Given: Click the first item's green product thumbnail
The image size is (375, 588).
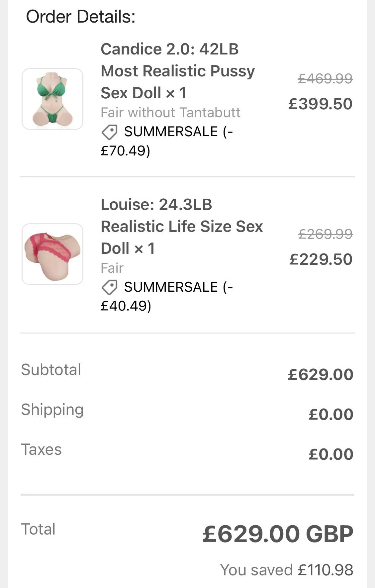Looking at the screenshot, I should point(52,99).
